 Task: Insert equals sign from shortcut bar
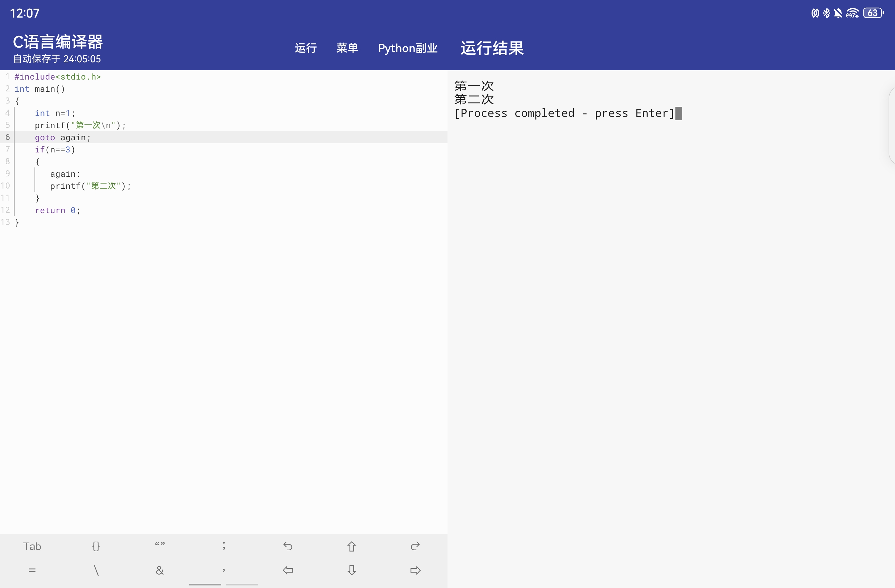click(x=32, y=570)
